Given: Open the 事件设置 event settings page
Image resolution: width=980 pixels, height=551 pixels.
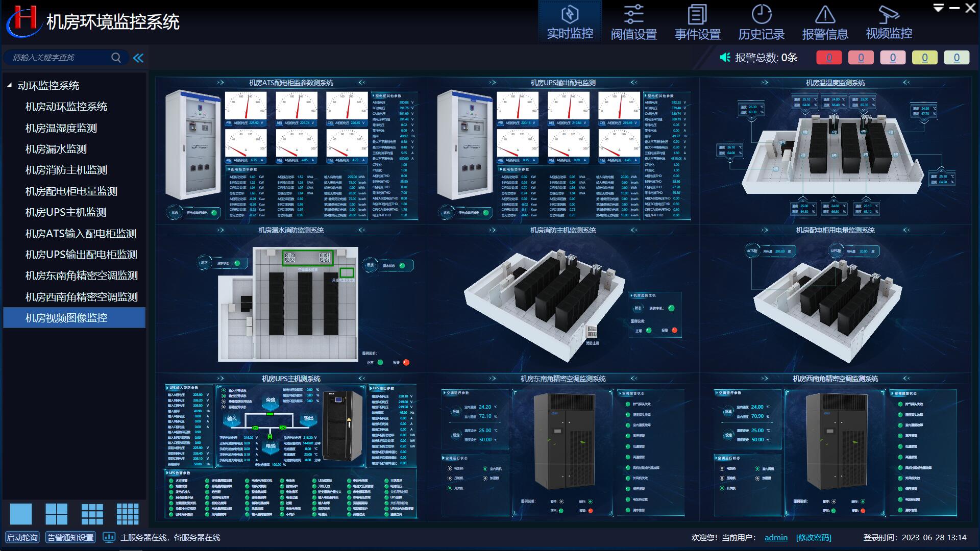Looking at the screenshot, I should [697, 22].
